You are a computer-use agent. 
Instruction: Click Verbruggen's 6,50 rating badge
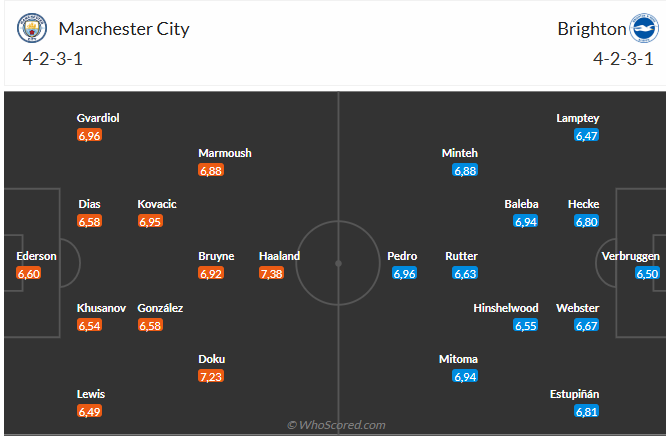647,273
